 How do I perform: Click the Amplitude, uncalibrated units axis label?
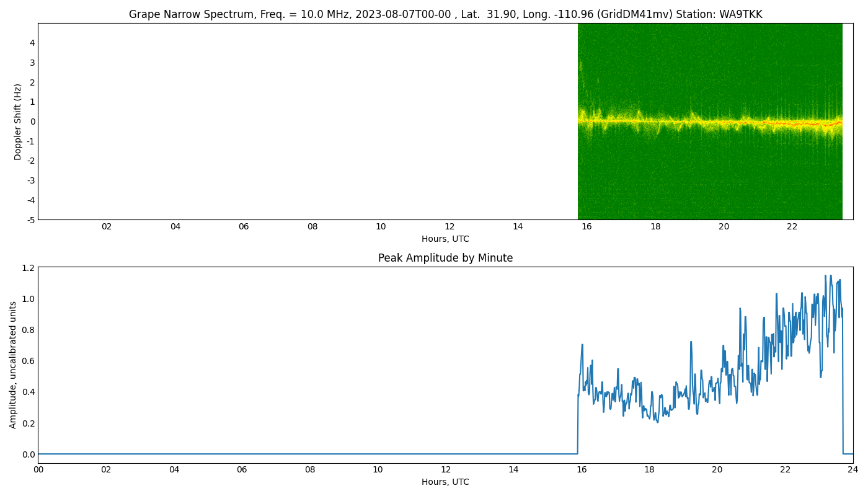13,365
